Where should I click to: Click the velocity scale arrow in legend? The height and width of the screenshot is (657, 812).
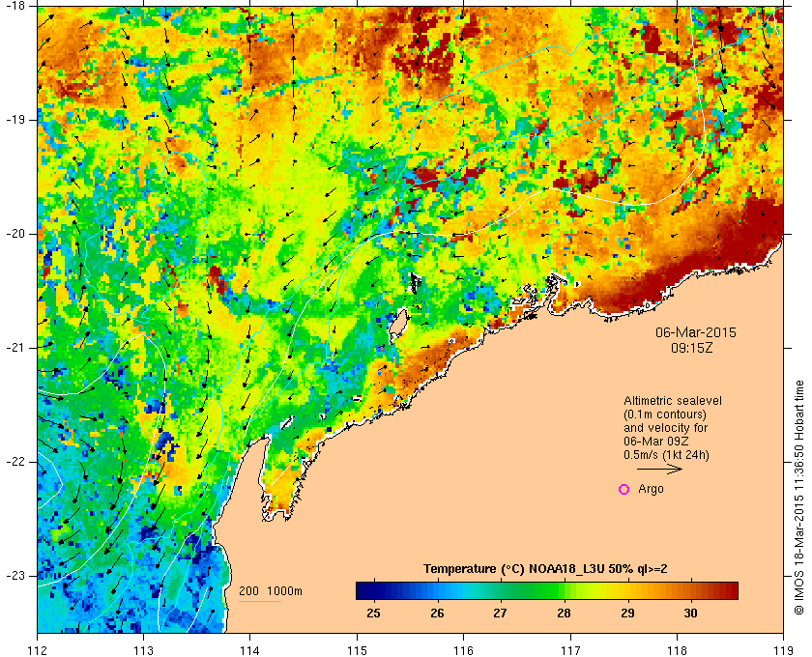(659, 469)
